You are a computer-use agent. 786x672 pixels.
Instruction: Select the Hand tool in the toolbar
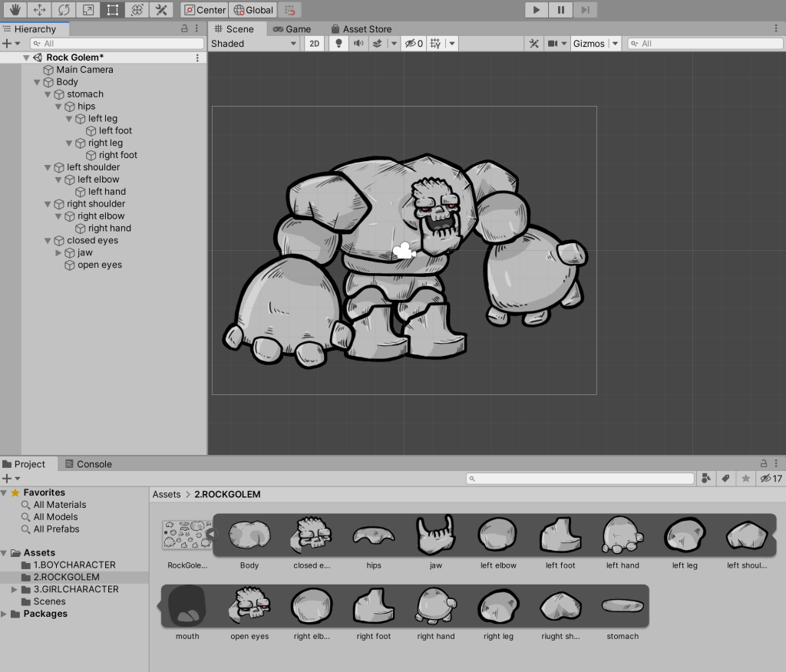[15, 10]
